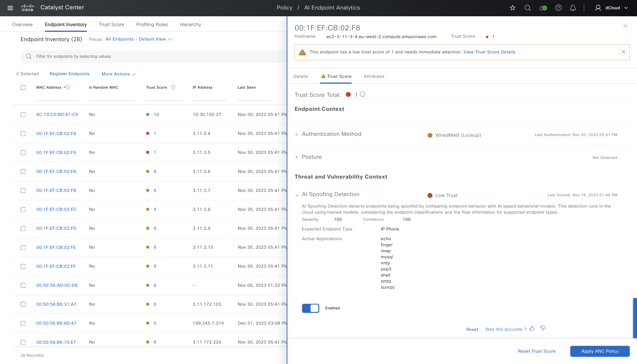This screenshot has height=364, width=637.
Task: Open endpoint 00:50:56:B6:31:A7 MAC link
Action: point(56,304)
